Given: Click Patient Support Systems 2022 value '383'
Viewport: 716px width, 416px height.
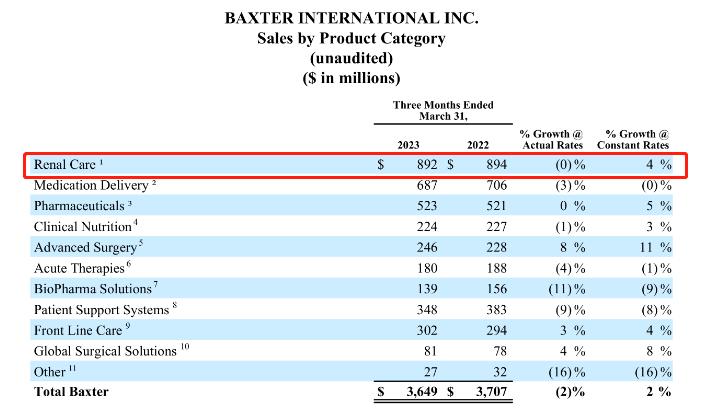Looking at the screenshot, I should point(496,310).
